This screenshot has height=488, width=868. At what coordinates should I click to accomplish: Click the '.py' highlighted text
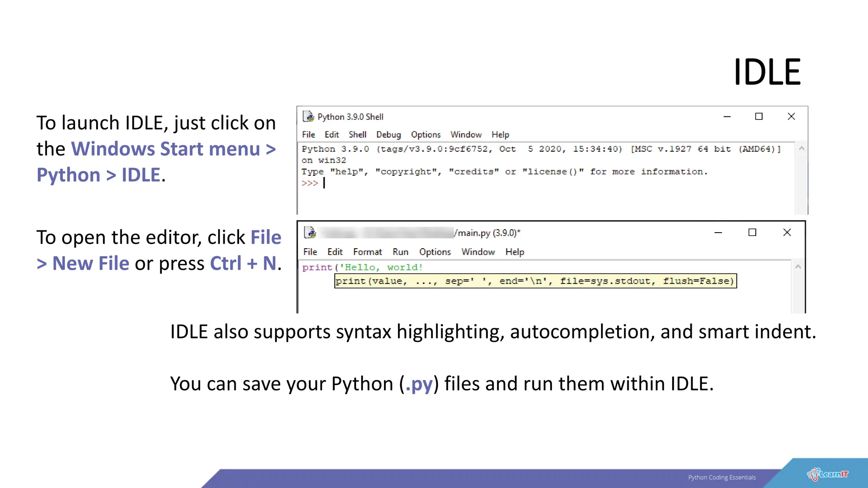[x=419, y=385]
